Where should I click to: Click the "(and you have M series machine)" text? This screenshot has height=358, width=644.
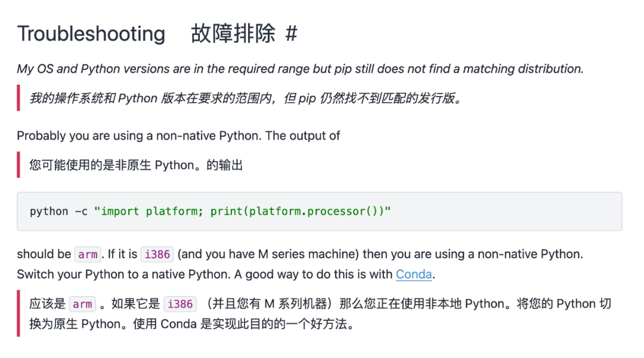(x=270, y=254)
